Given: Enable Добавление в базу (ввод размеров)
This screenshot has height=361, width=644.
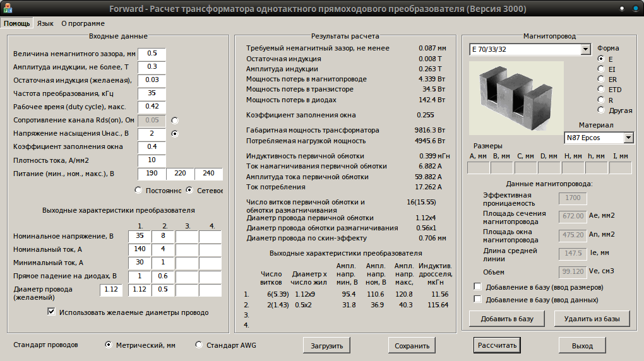Looking at the screenshot, I should click(x=477, y=287).
